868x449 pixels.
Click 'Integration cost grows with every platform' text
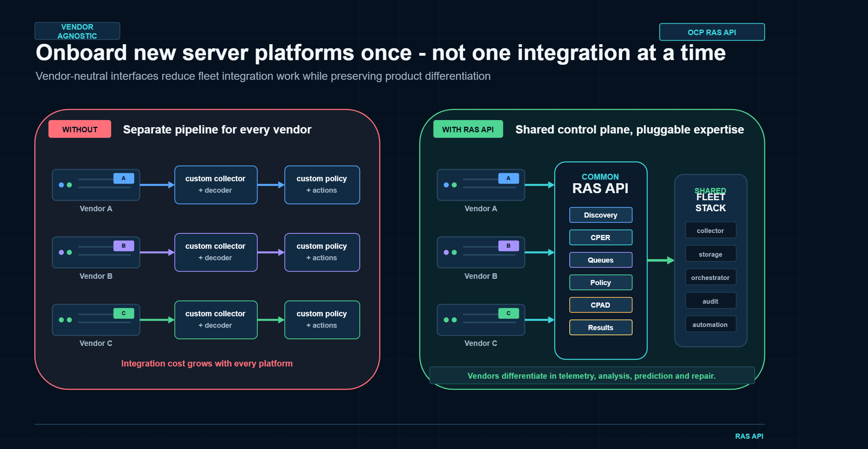[x=207, y=363]
